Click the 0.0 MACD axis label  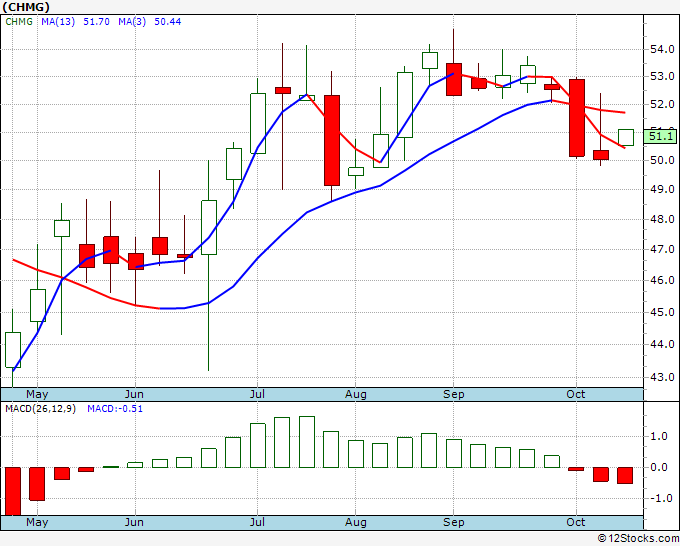point(659,468)
